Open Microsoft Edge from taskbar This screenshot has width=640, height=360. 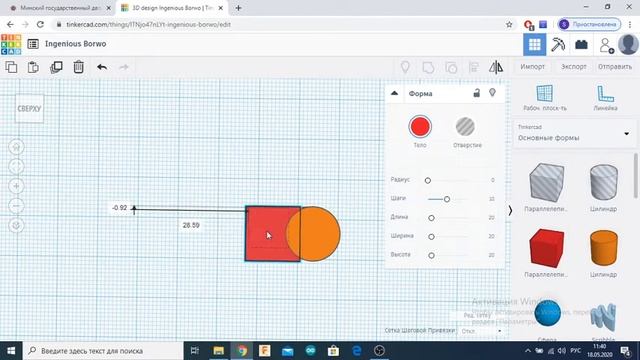click(x=357, y=351)
